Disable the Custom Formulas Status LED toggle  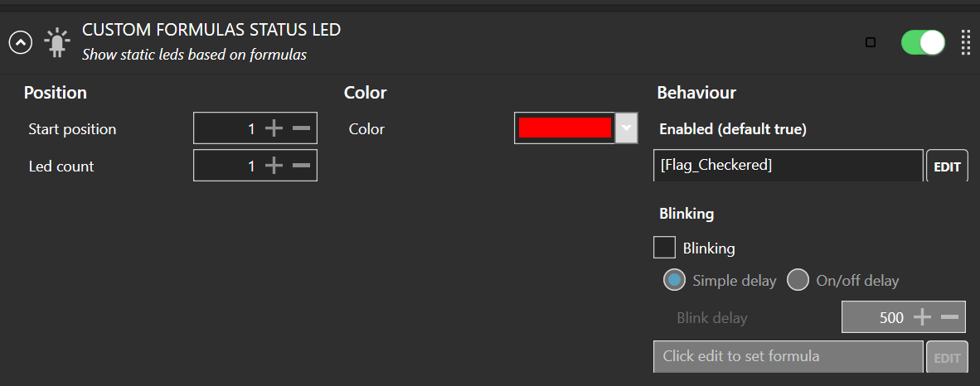click(x=923, y=42)
